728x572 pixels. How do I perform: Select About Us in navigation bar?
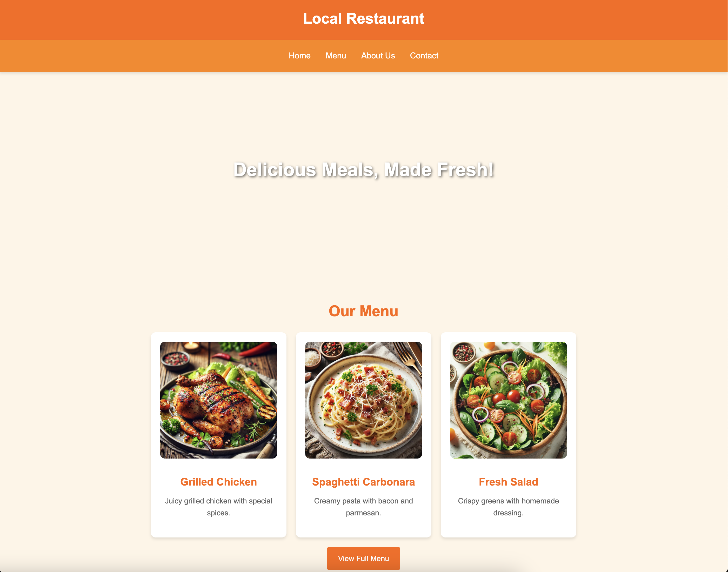point(378,56)
